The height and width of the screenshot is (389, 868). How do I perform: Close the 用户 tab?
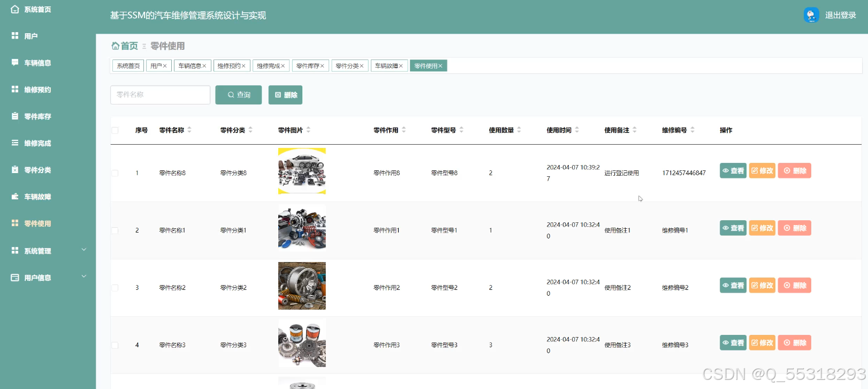(x=165, y=66)
